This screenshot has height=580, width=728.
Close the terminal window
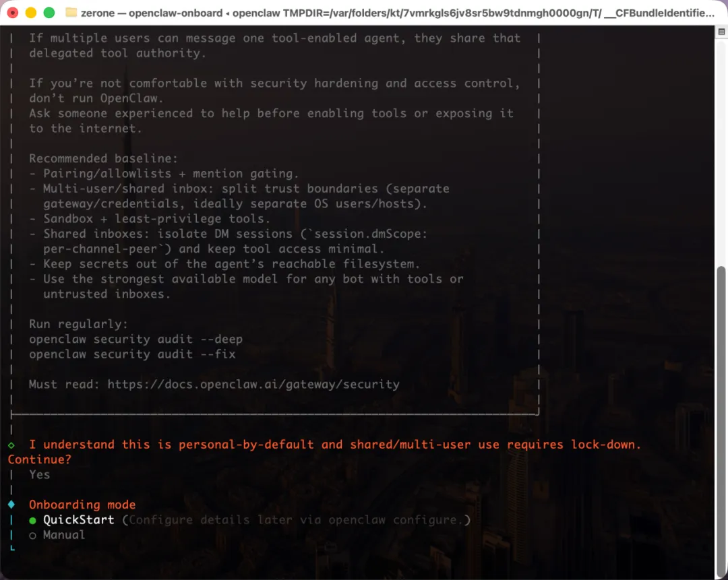point(13,13)
